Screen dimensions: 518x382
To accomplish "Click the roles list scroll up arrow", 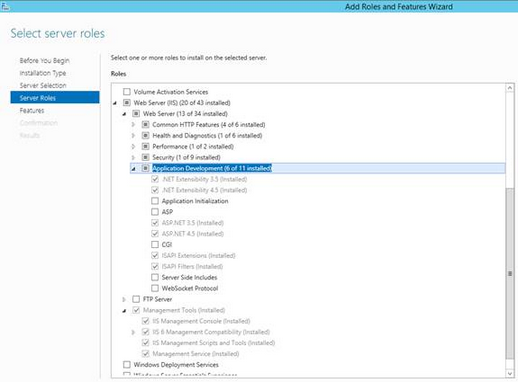I will [510, 88].
